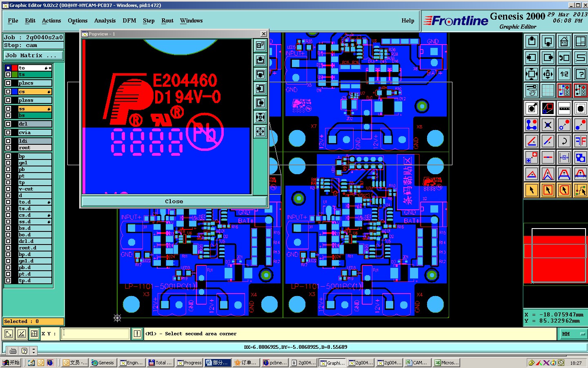Toggle checkbox for layer ts

[x=8, y=74]
